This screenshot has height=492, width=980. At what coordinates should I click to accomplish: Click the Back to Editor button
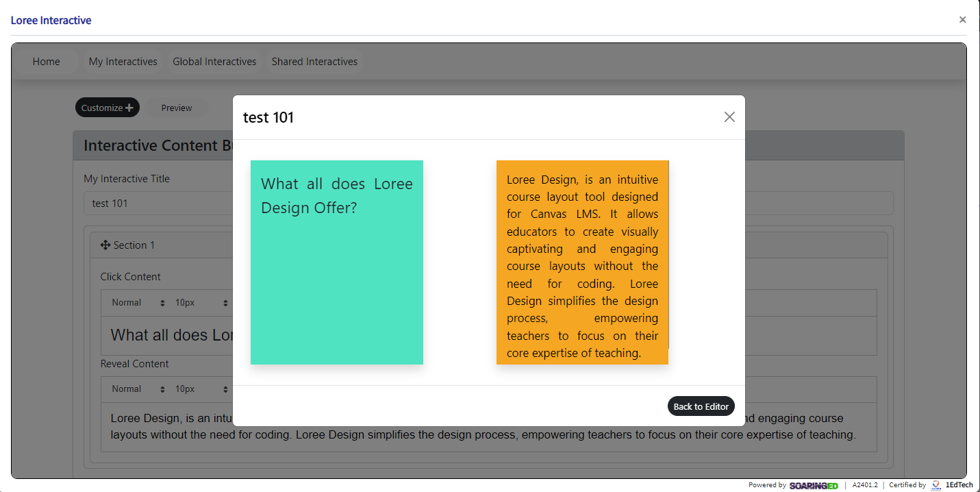point(701,406)
